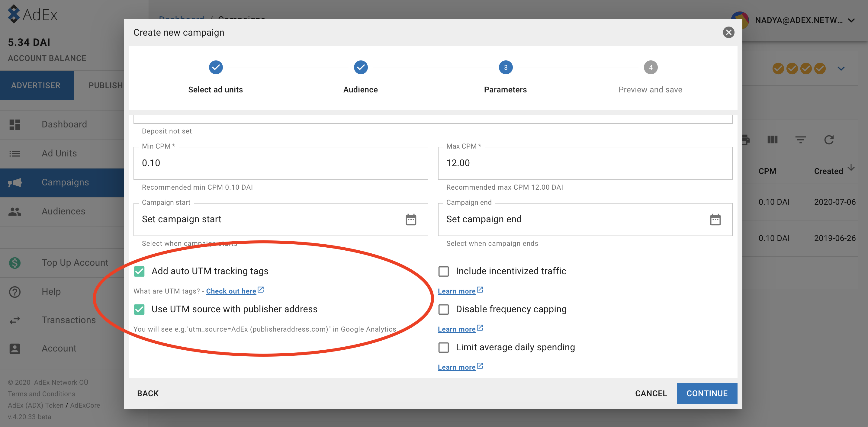This screenshot has width=868, height=427.
Task: Click the AdEx logo
Action: (32, 14)
